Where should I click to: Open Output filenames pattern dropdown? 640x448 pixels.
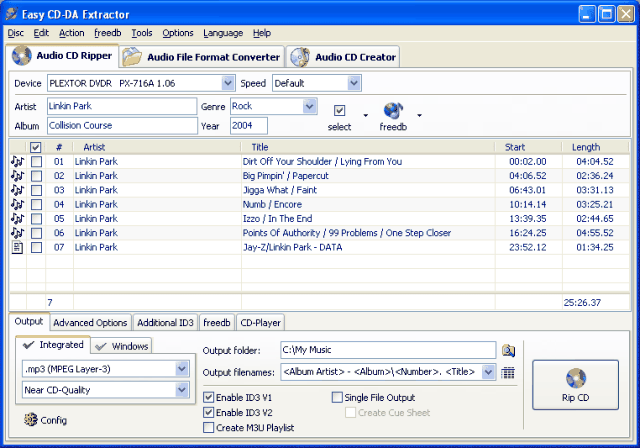pos(488,372)
